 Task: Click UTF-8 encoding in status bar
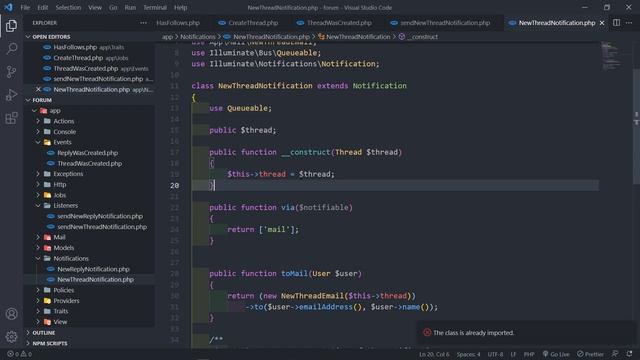click(495, 354)
